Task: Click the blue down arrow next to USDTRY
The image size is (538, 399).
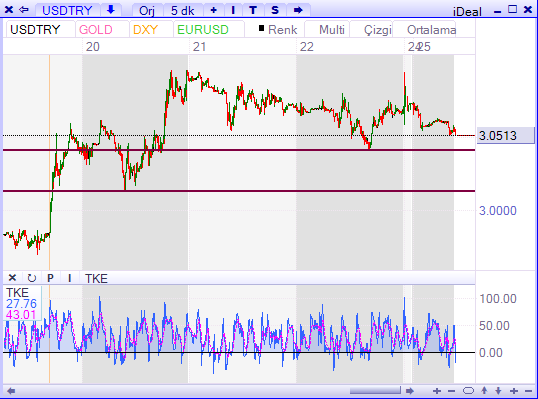Action: point(110,10)
